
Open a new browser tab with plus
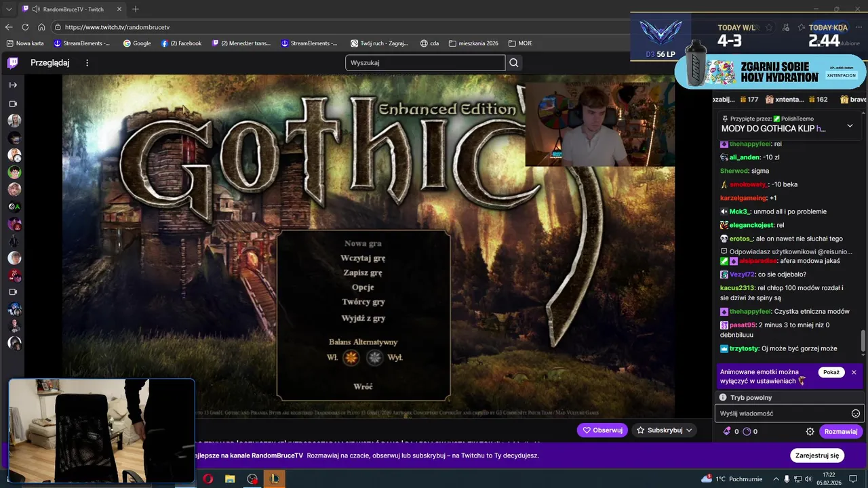(136, 9)
